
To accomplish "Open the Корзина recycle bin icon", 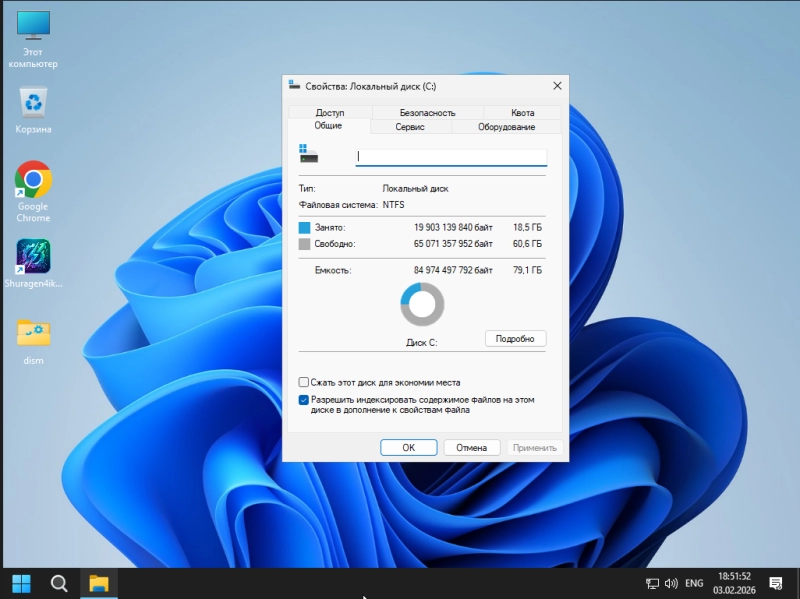I will (33, 102).
